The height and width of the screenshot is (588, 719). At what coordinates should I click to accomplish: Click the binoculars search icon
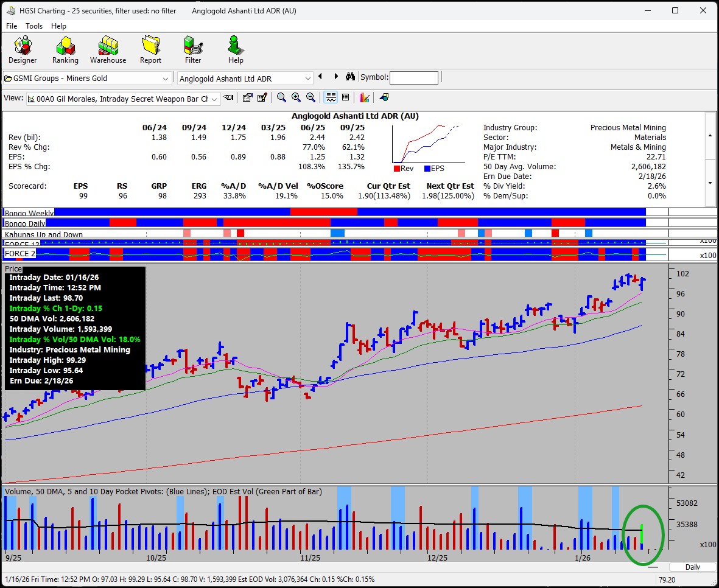pos(350,77)
